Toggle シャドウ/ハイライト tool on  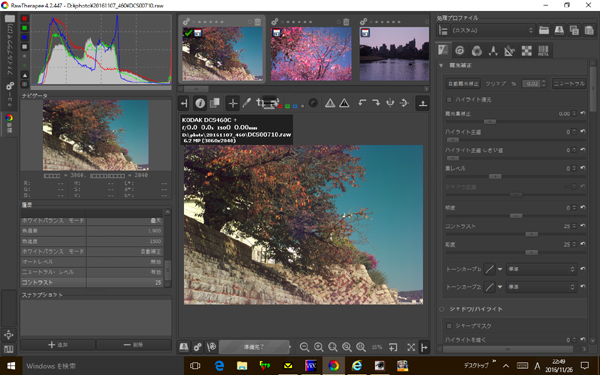pos(442,309)
